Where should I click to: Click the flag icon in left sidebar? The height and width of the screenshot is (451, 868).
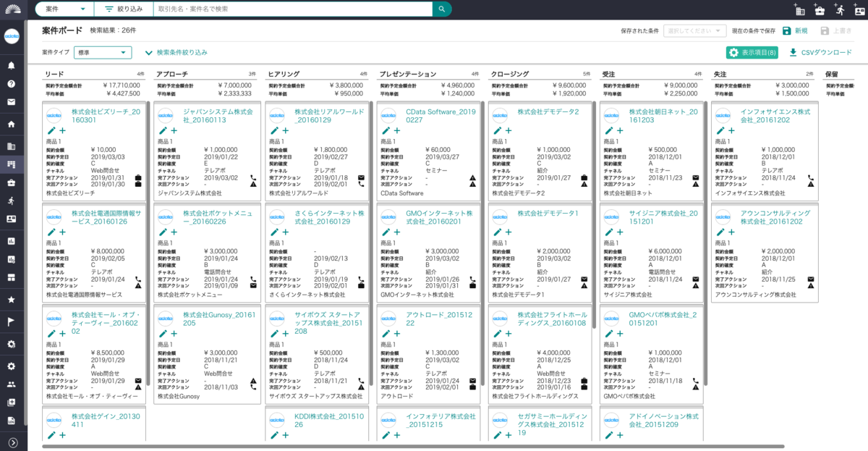click(x=12, y=321)
